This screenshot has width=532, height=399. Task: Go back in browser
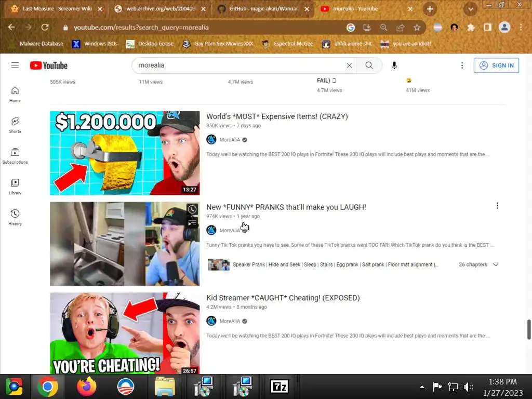pos(11,27)
